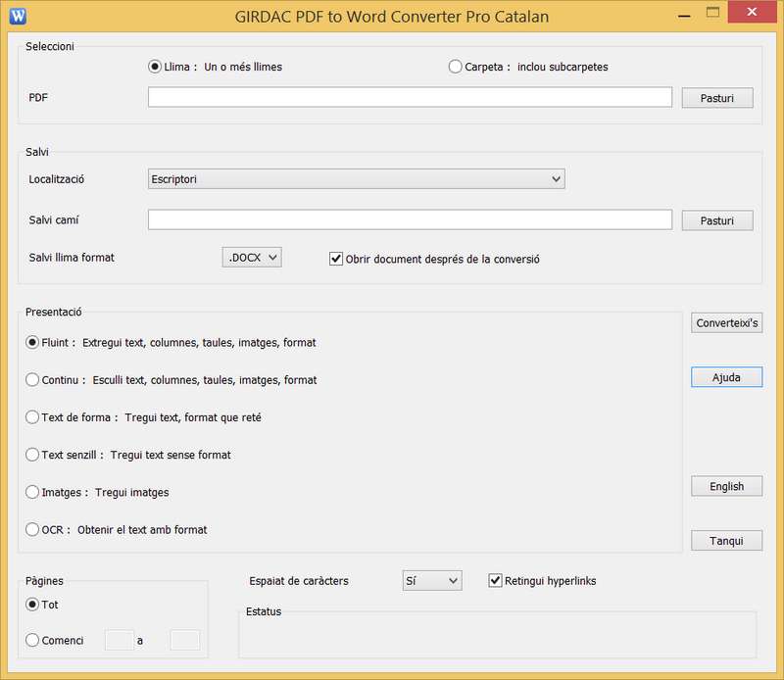Uncheck the Retingui hyperlinks checkbox
The width and height of the screenshot is (784, 680).
pos(495,581)
